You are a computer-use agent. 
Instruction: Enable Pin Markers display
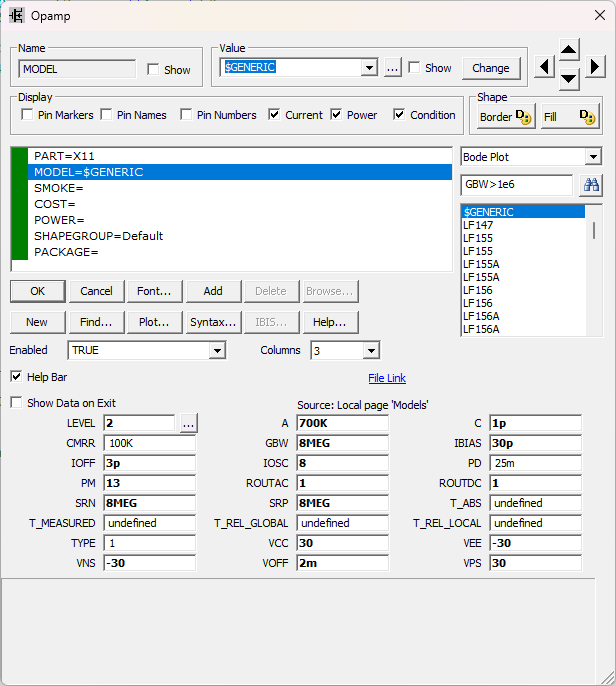27,115
